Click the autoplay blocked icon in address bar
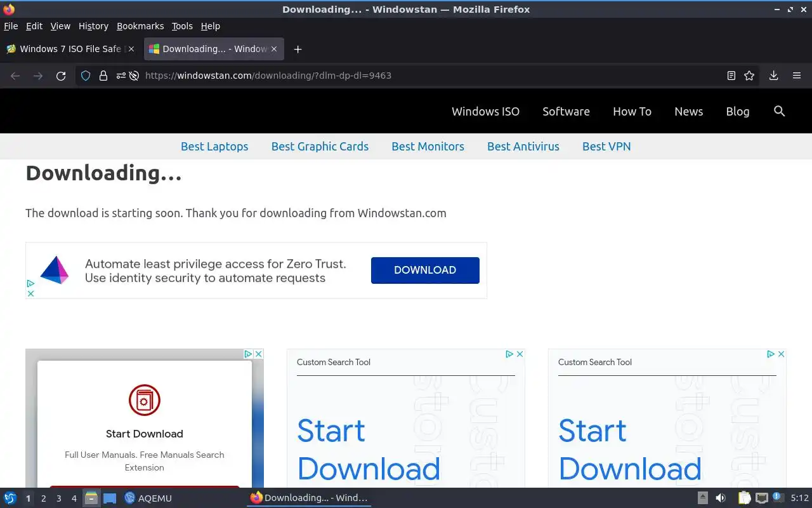812x508 pixels. coord(134,76)
